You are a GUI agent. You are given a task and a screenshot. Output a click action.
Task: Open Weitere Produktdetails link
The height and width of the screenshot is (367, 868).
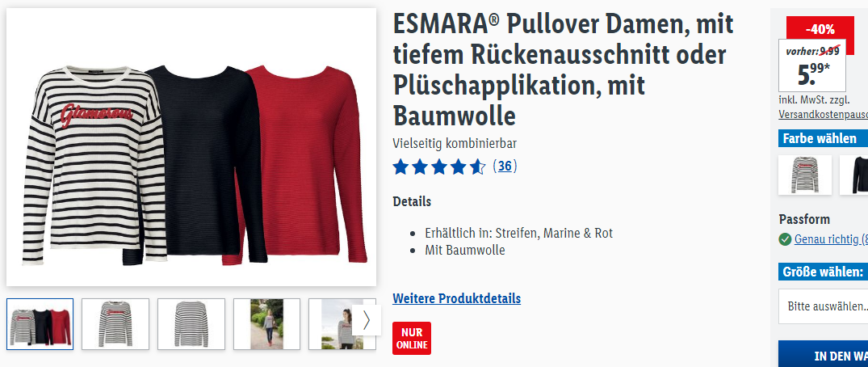click(x=457, y=298)
